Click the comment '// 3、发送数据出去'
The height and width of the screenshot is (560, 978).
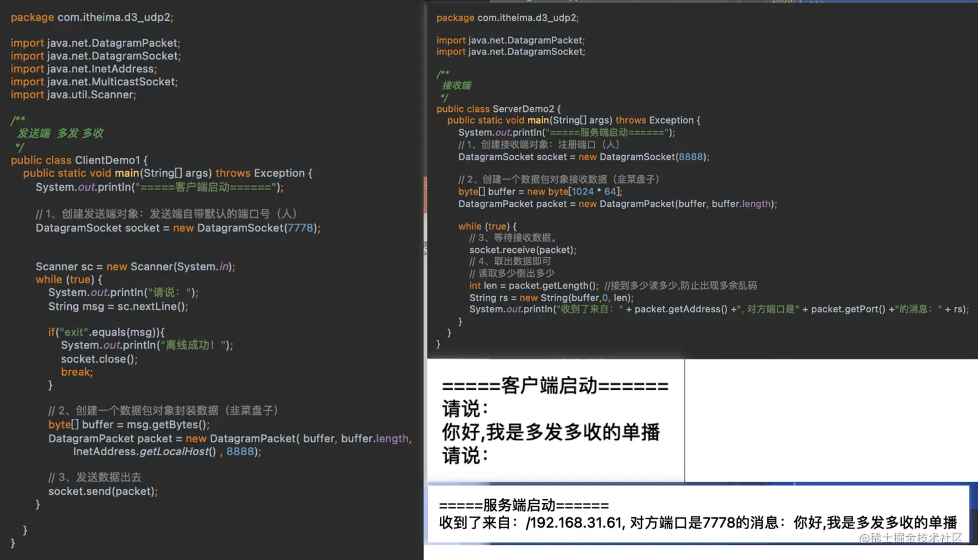95,477
